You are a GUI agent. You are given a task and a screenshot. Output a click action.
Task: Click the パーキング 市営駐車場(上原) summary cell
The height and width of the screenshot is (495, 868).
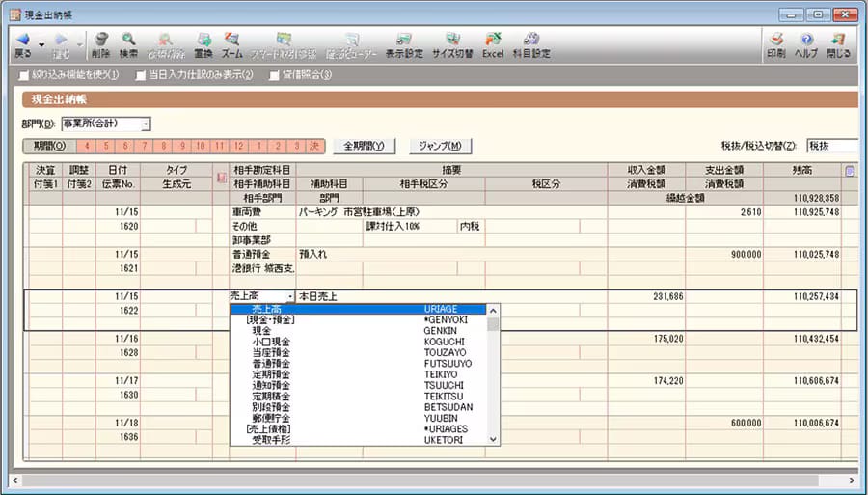[x=451, y=212]
